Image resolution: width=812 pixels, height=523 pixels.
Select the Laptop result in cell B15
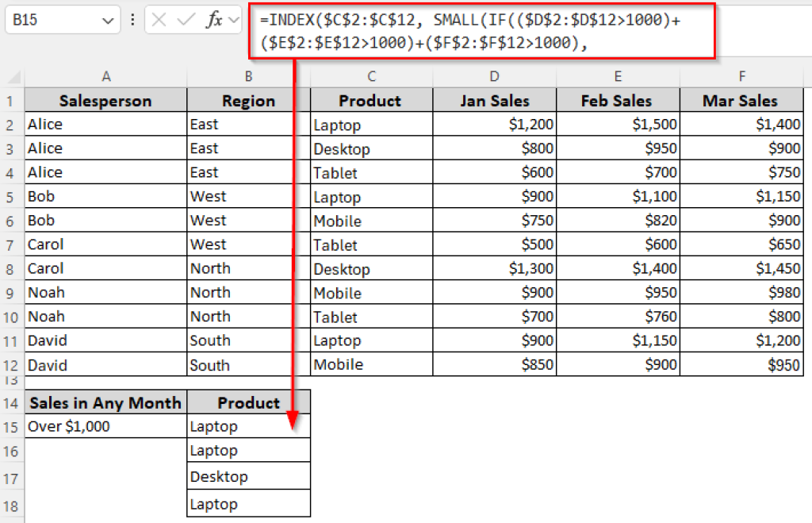point(248,426)
